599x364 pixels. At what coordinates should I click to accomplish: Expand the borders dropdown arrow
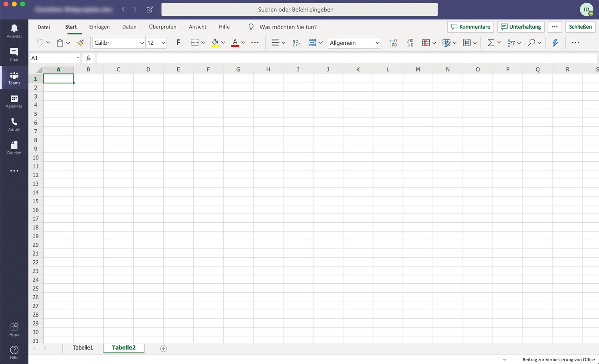point(203,43)
